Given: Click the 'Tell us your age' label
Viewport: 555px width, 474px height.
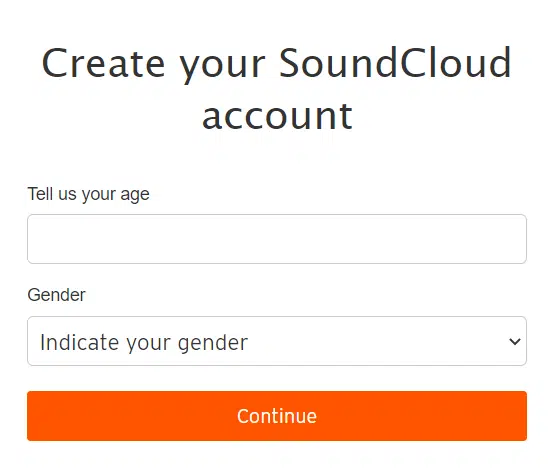Looking at the screenshot, I should 88,194.
